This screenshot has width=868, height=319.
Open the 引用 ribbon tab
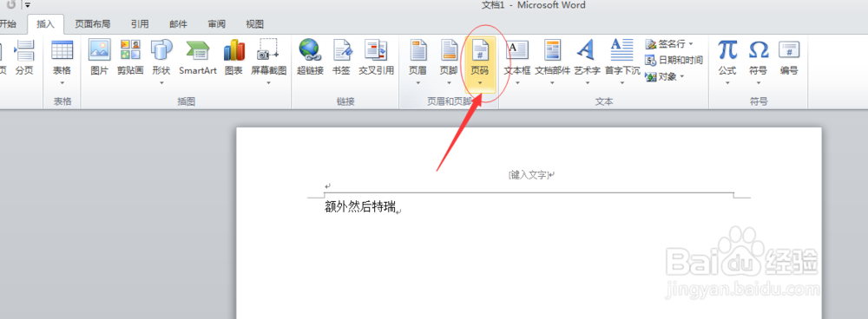coord(140,23)
